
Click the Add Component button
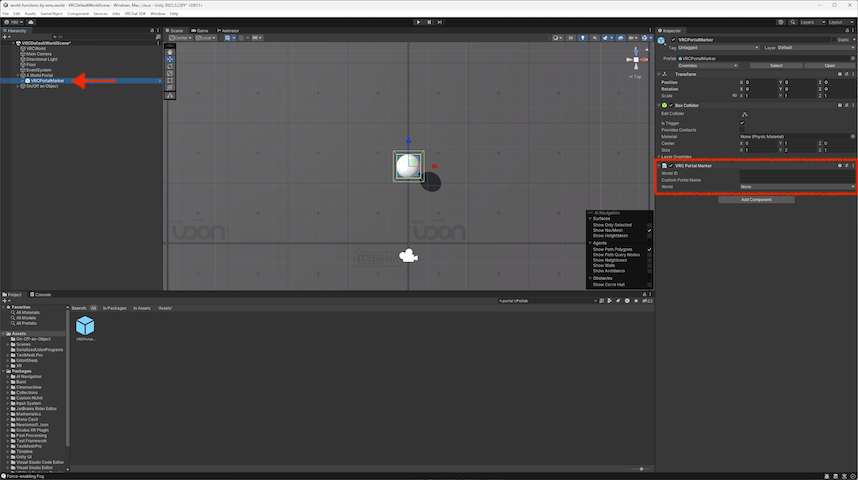[757, 200]
